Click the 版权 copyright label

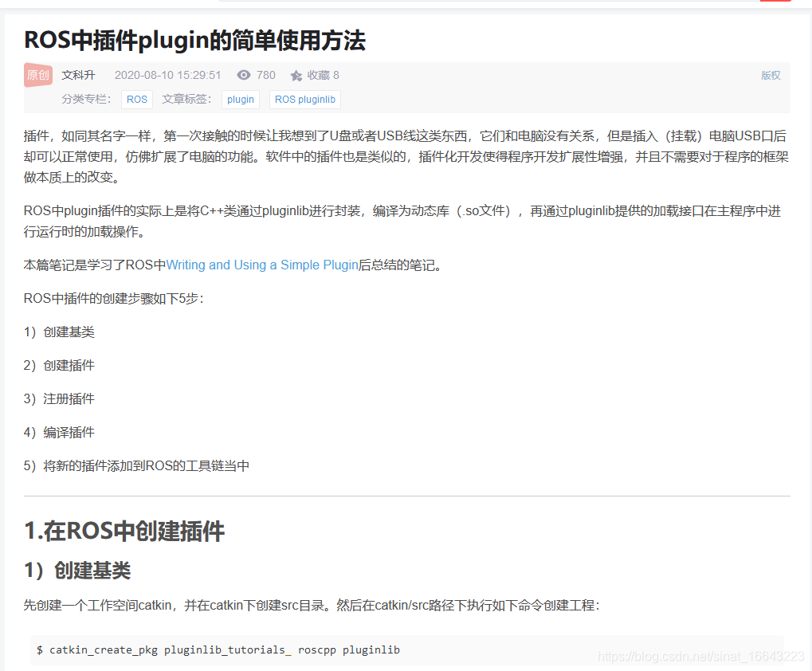[770, 74]
